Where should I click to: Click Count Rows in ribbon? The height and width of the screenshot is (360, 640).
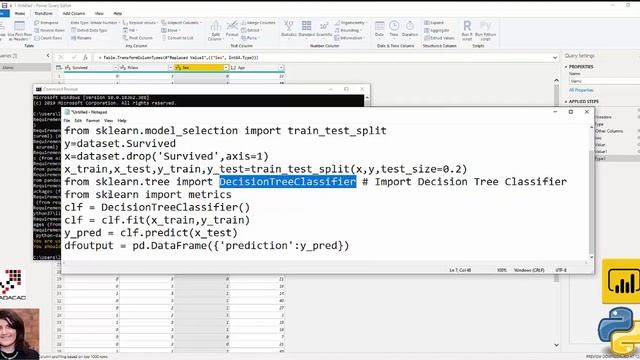point(48,38)
